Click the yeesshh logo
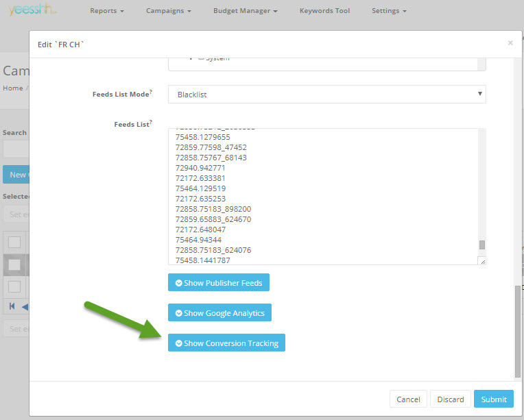This screenshot has height=420, width=524. pos(32,10)
